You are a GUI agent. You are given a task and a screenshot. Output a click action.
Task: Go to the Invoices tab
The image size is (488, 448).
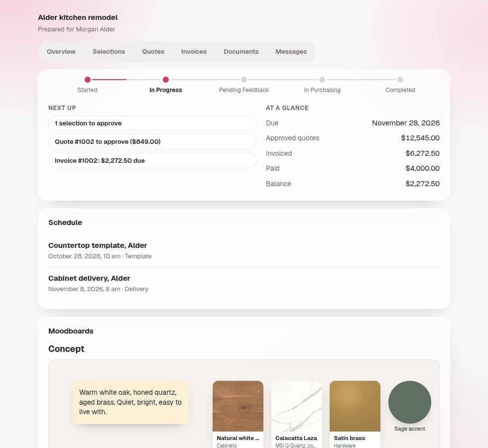coord(194,52)
